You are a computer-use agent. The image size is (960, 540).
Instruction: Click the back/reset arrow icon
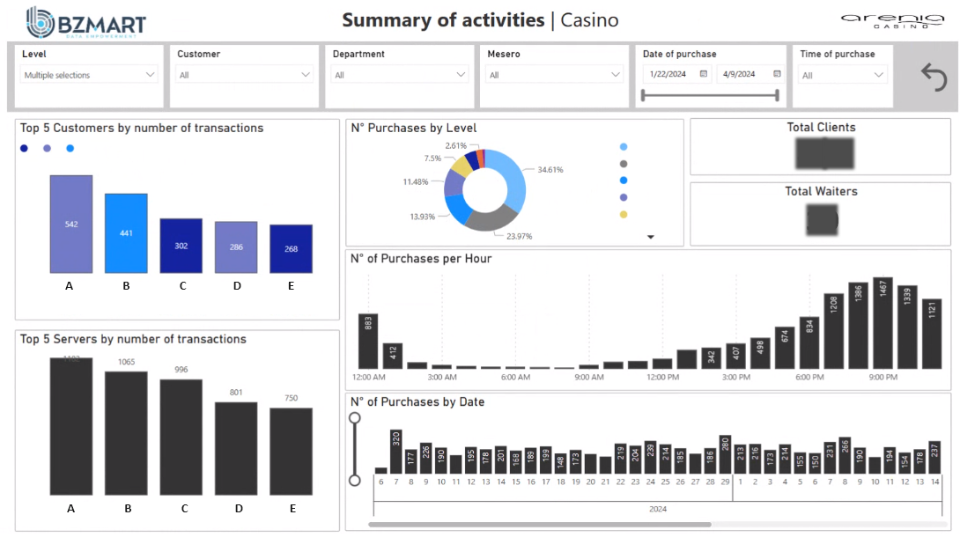934,77
